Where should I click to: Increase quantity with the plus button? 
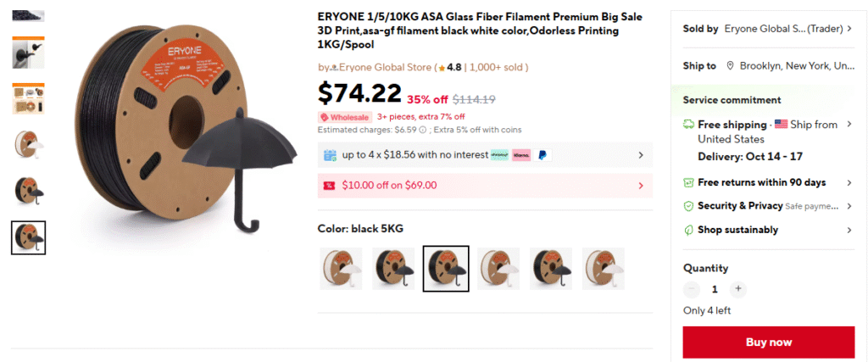[x=737, y=289]
